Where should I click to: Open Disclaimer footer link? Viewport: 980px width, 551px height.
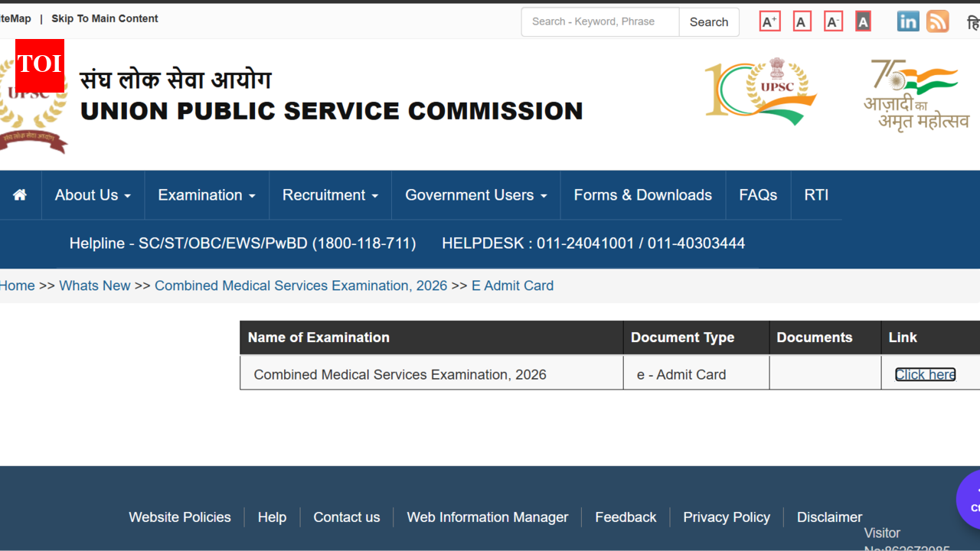(829, 517)
